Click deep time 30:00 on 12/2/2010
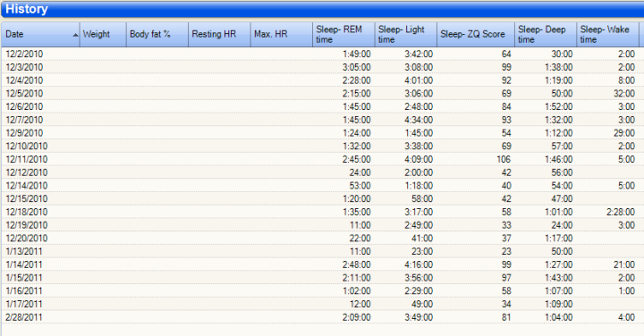The image size is (644, 336). coord(563,55)
